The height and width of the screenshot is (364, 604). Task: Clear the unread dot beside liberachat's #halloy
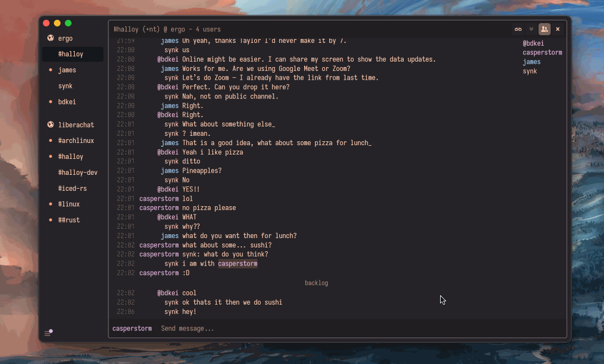click(x=50, y=156)
